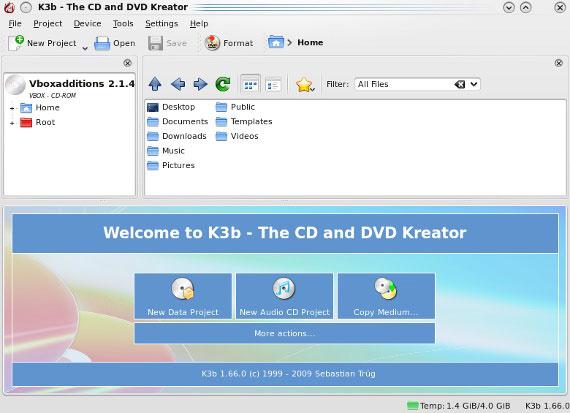570x413 pixels.
Task: Click the More actions button
Action: tap(285, 333)
